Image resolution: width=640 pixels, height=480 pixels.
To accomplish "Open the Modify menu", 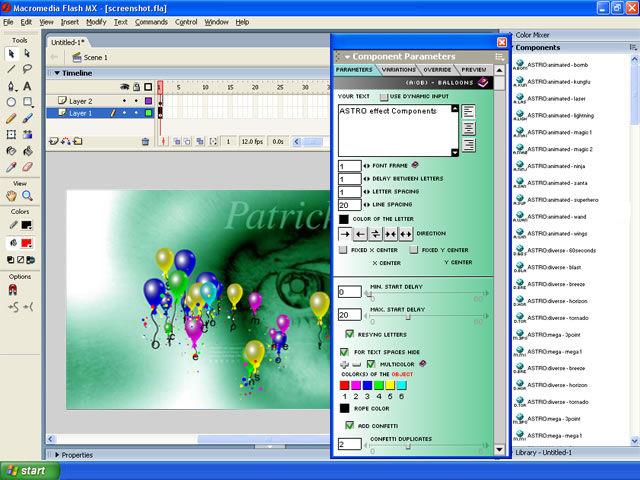I will [x=96, y=22].
